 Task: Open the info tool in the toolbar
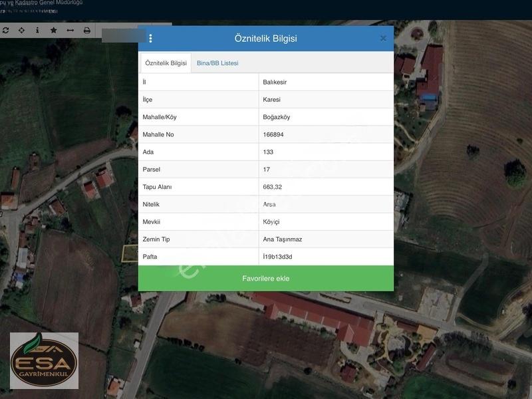pos(37,31)
